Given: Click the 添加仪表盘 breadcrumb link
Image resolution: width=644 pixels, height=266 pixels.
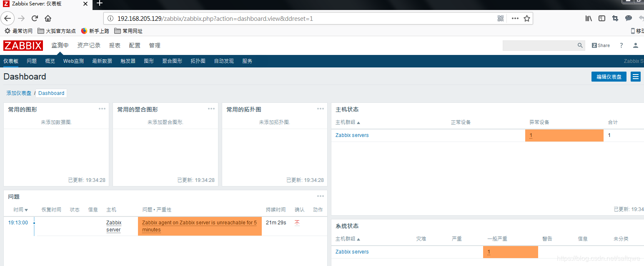Looking at the screenshot, I should [x=19, y=93].
